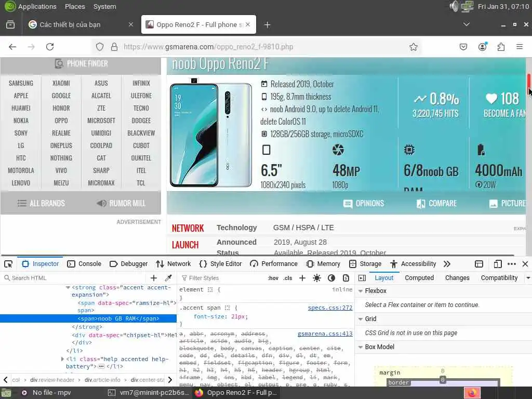This screenshot has height=399, width=532.
Task: Collapse the Grid section
Action: (361, 319)
